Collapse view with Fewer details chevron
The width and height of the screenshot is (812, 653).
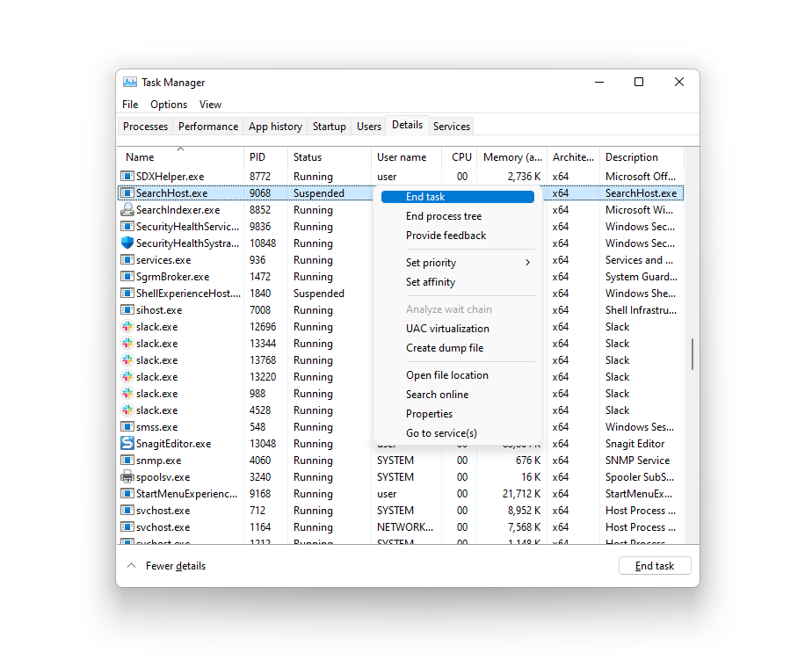coord(132,565)
